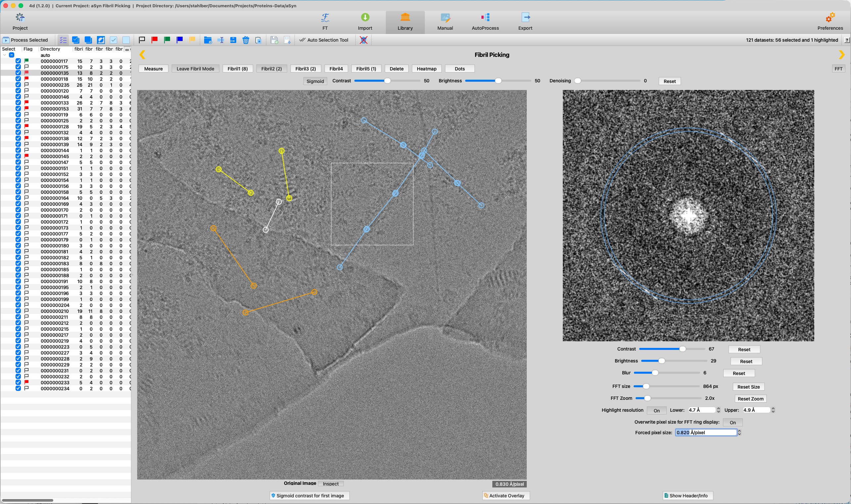851x504 pixels.
Task: Click the blue trash bin icon
Action: coord(246,40)
